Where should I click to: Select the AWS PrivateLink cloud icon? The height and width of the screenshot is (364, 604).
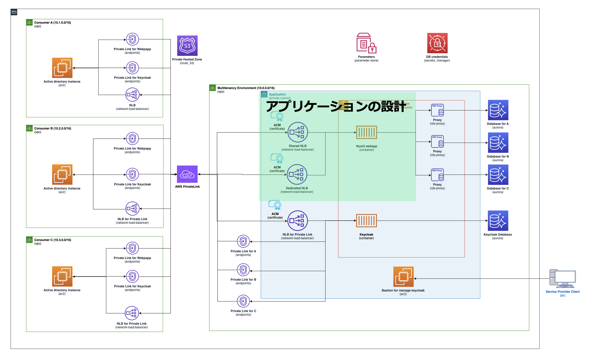pyautogui.click(x=187, y=174)
